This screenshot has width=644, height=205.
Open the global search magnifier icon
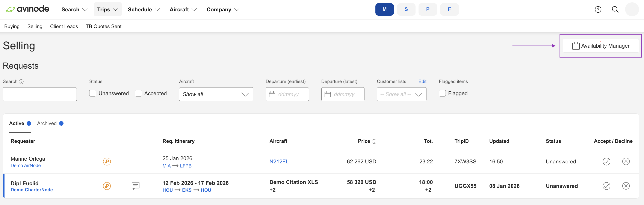(615, 9)
